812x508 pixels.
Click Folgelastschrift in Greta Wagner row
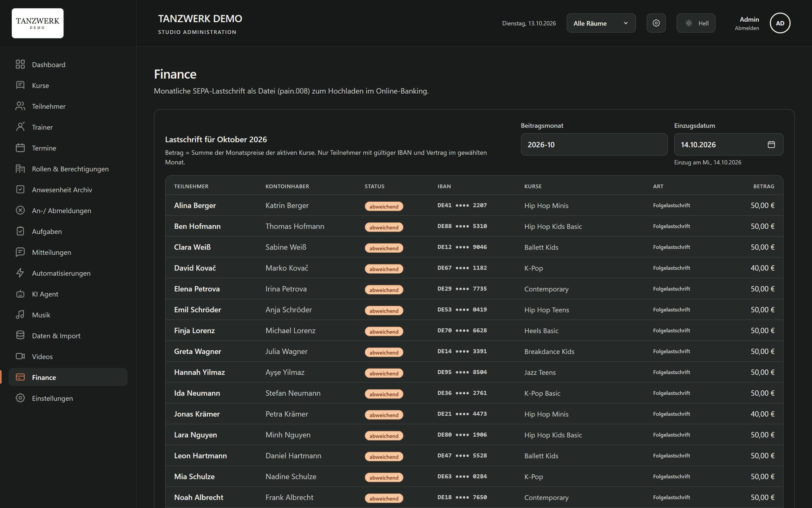point(671,351)
